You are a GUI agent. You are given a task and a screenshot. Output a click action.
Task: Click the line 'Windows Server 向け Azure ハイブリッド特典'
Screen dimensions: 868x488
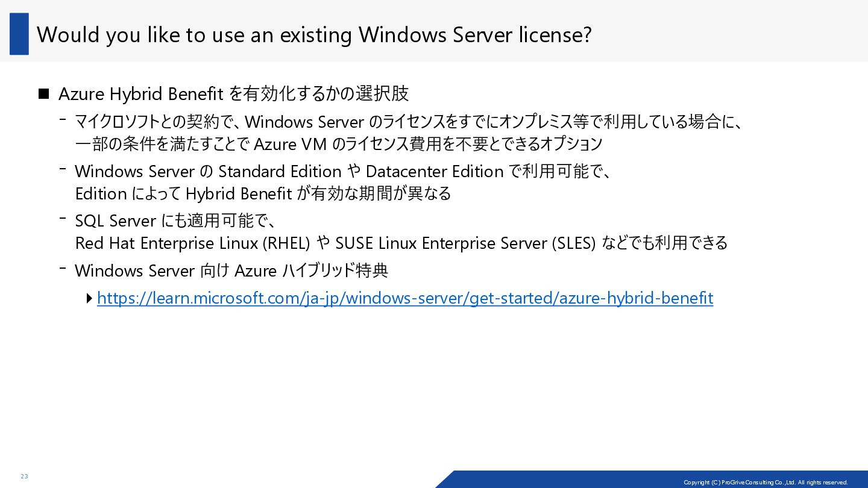click(x=231, y=271)
